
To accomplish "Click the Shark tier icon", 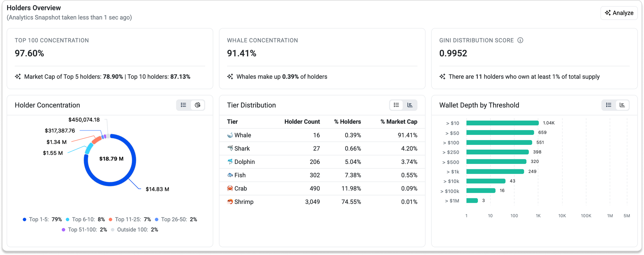I will [x=230, y=148].
